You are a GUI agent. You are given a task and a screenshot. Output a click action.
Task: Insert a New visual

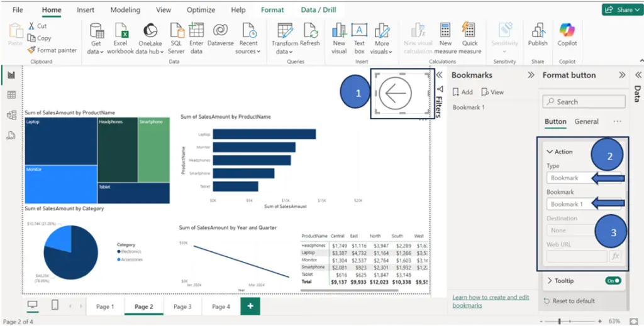[339, 39]
